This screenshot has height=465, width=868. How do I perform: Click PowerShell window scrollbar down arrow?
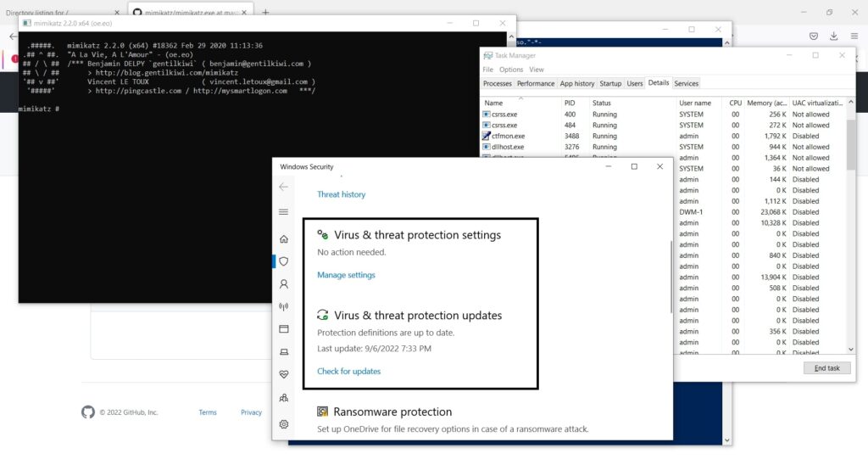point(726,440)
